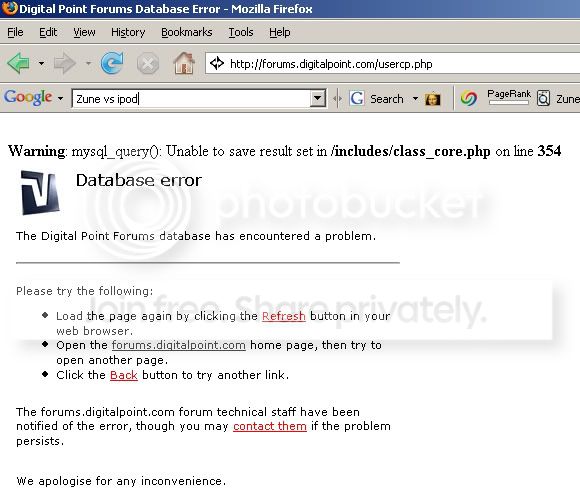
Task: Open the forums.digitalpoint.com home page link
Action: click(x=179, y=345)
